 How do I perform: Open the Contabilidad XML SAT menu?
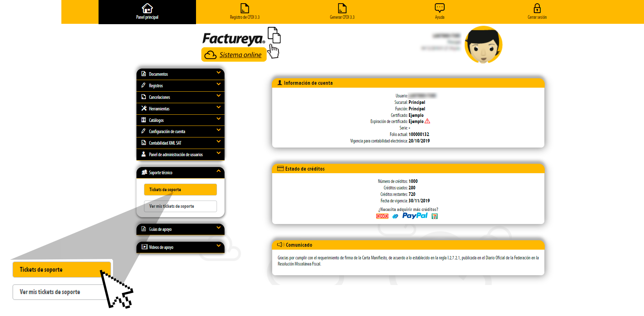pyautogui.click(x=180, y=143)
